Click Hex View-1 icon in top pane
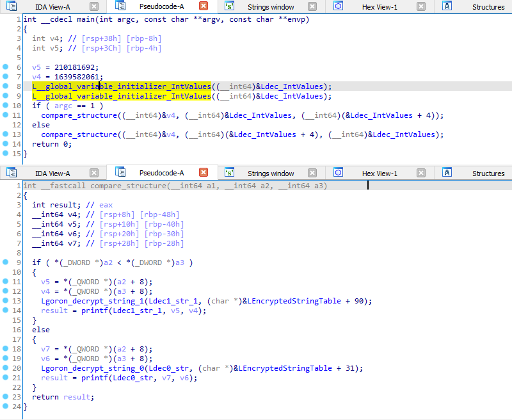Viewport: 512px width, 420px height. click(339, 6)
